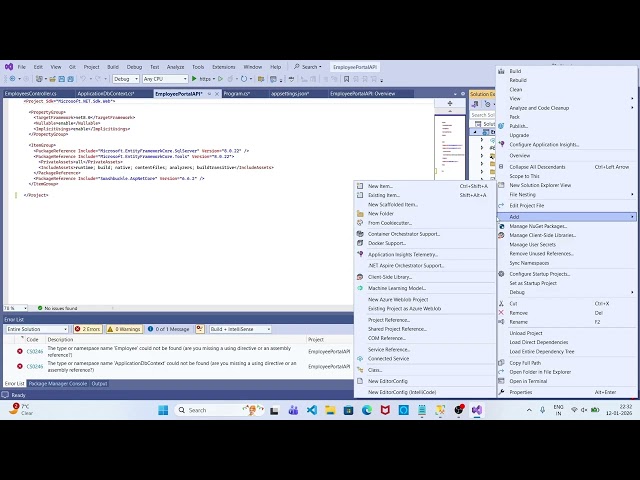Open CS0246 link for ApplicationDbContext error

(35, 367)
